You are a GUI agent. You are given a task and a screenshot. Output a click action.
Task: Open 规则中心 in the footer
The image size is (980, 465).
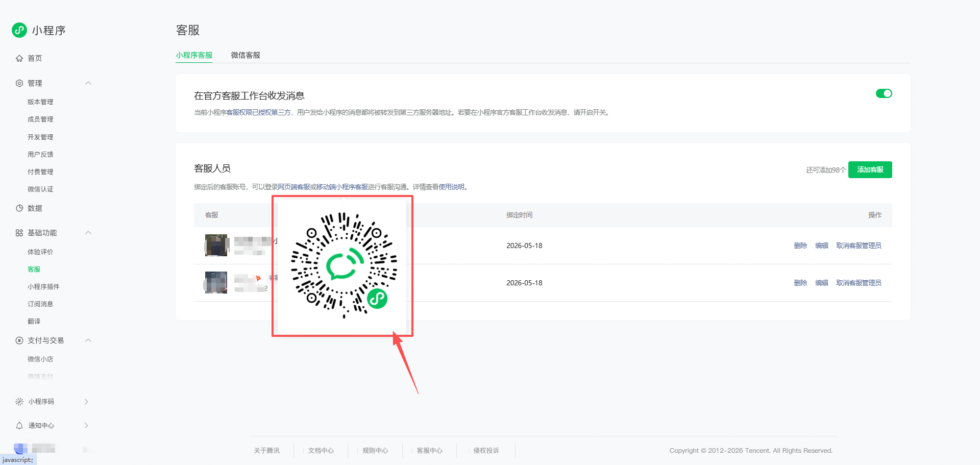click(375, 451)
